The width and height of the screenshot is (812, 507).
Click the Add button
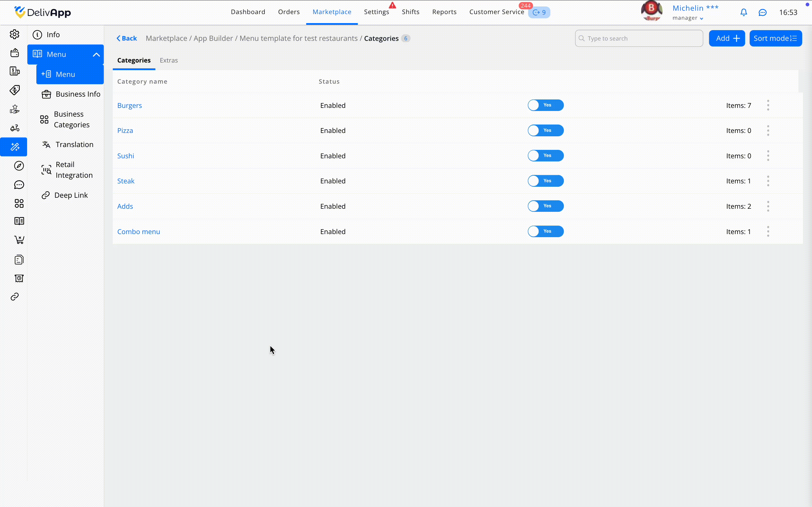coord(727,38)
